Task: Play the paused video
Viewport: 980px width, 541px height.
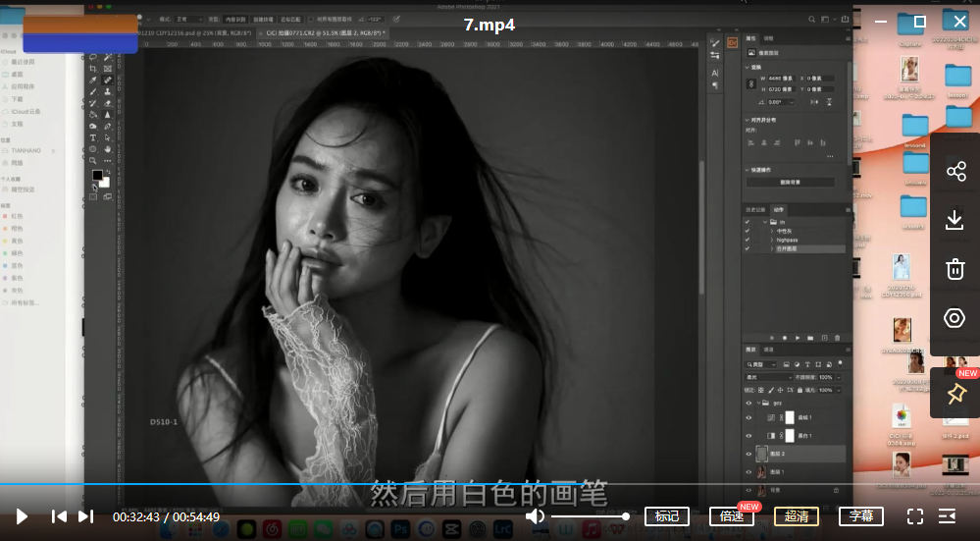Action: (x=21, y=516)
